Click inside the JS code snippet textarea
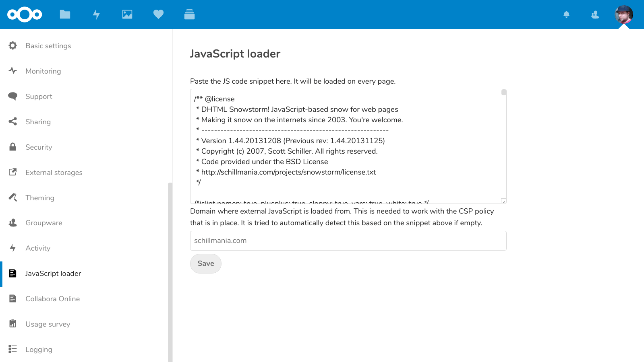This screenshot has height=362, width=644. click(348, 146)
